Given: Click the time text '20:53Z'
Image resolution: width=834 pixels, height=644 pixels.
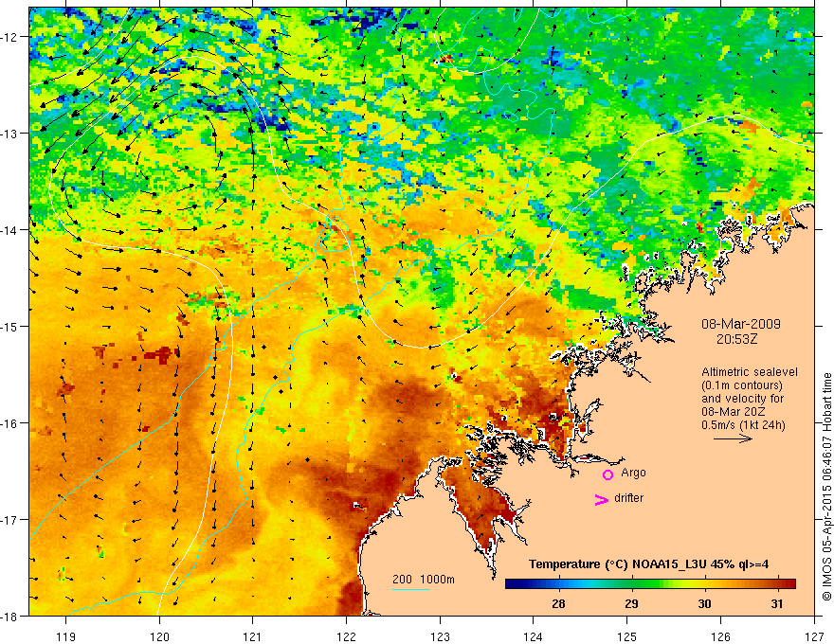Looking at the screenshot, I should [x=736, y=339].
